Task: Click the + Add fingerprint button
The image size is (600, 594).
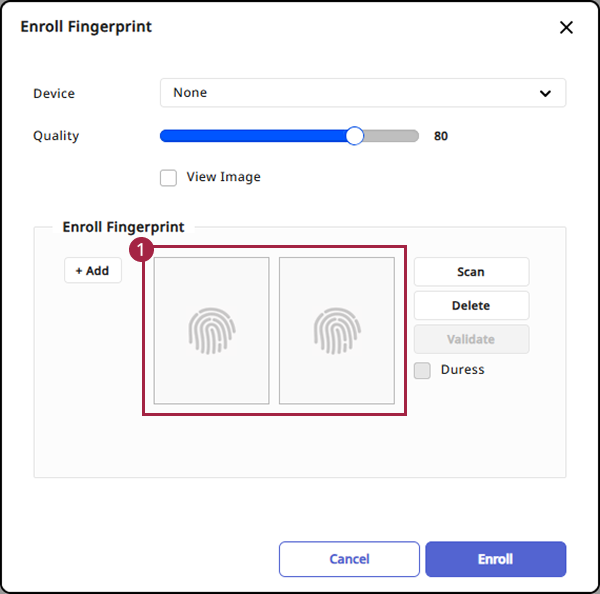Action: coord(93,271)
